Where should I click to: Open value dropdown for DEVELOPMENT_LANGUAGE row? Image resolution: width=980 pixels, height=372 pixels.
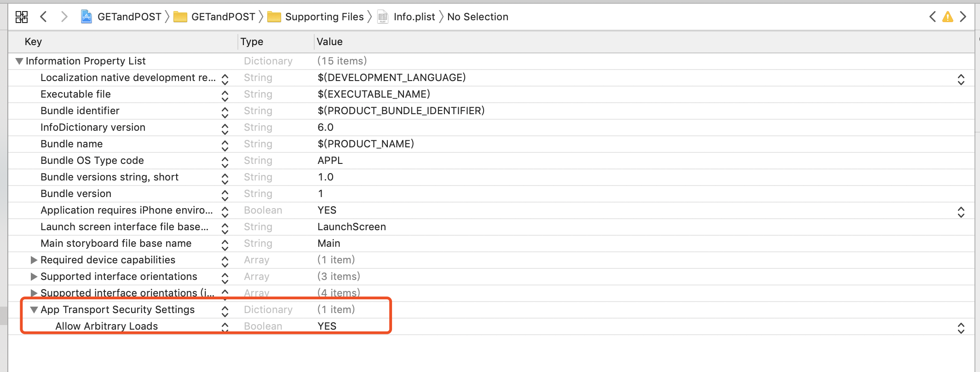[x=961, y=79]
